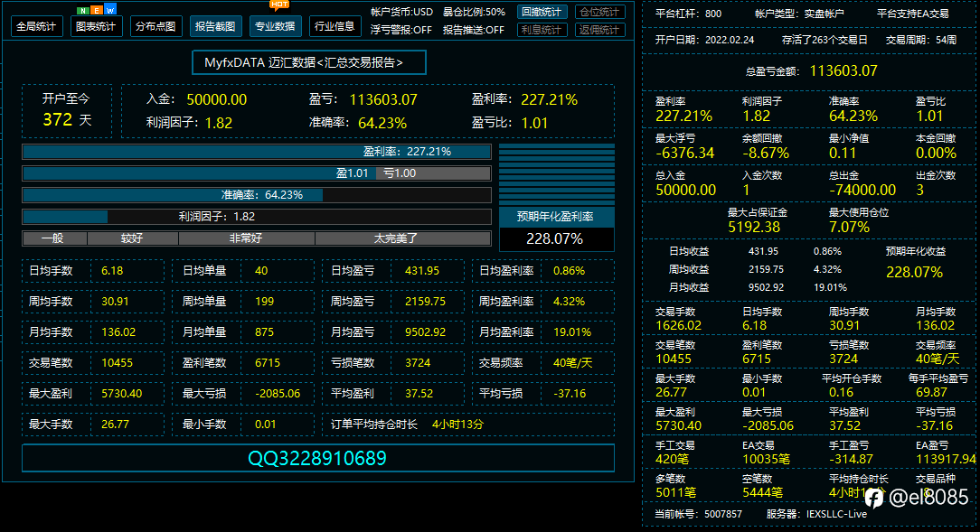Click the 利润因子: 1.82 progress bar

(x=256, y=217)
